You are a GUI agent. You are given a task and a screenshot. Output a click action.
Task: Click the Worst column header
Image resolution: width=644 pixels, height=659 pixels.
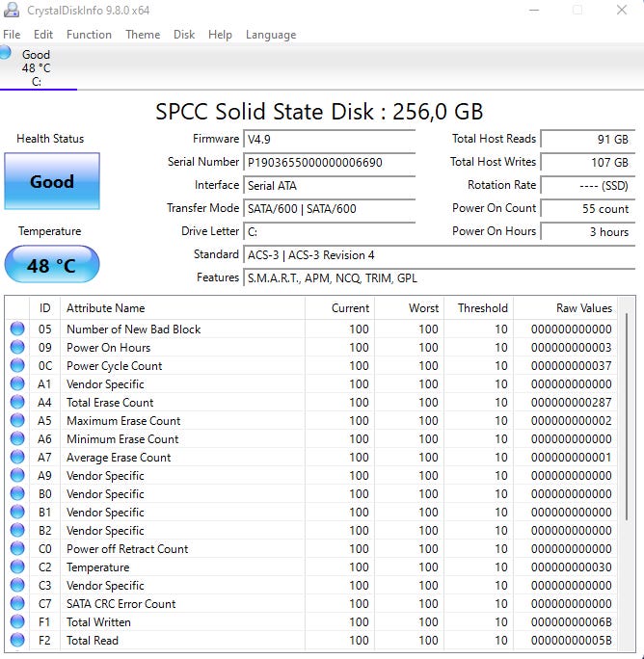tap(410, 308)
